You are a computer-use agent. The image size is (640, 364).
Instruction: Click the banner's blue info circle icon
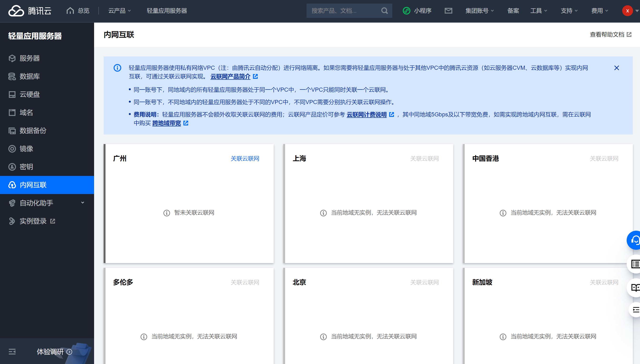(117, 68)
